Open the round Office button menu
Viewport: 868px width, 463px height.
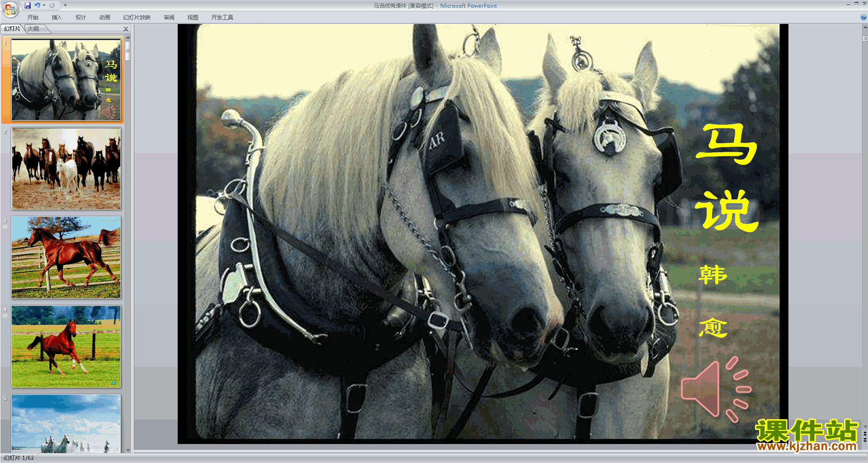10,9
